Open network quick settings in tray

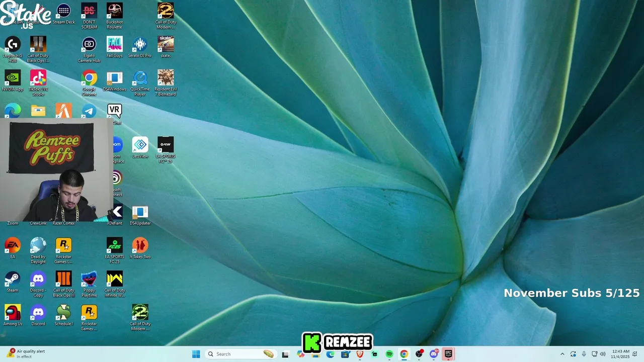pos(594,354)
